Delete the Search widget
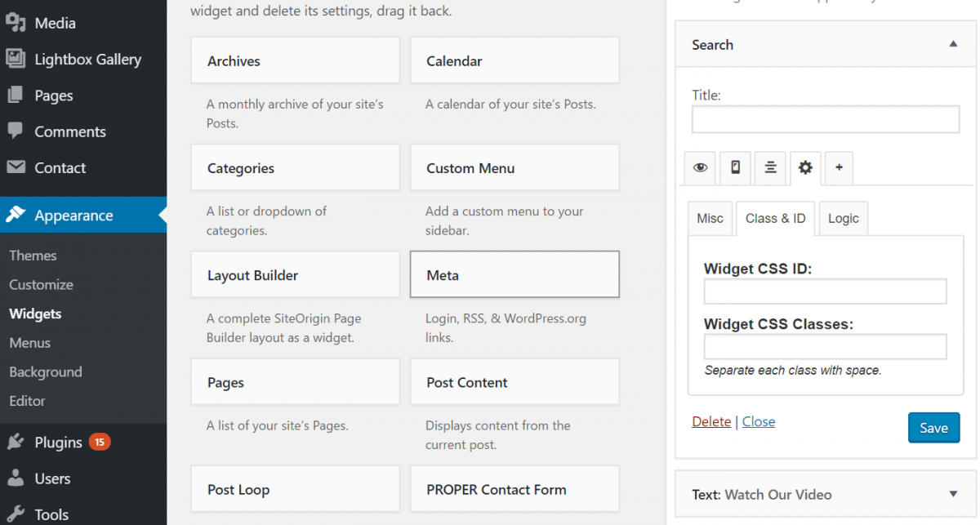980x525 pixels. click(x=711, y=421)
